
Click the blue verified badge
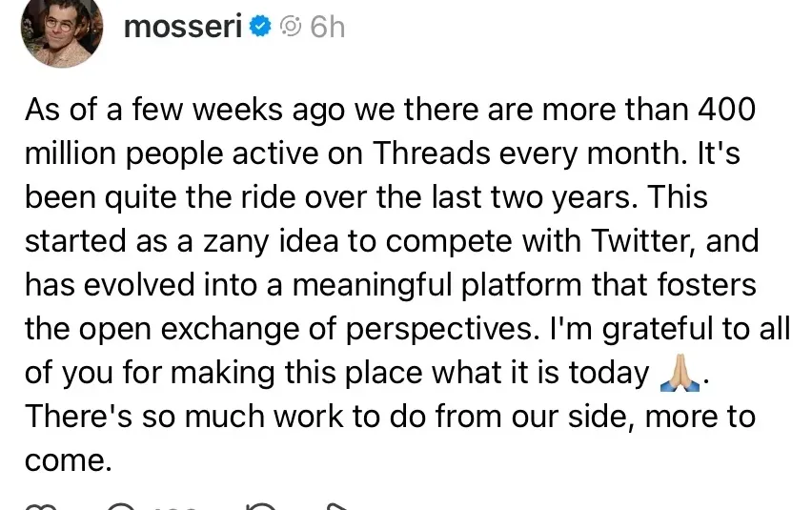260,27
